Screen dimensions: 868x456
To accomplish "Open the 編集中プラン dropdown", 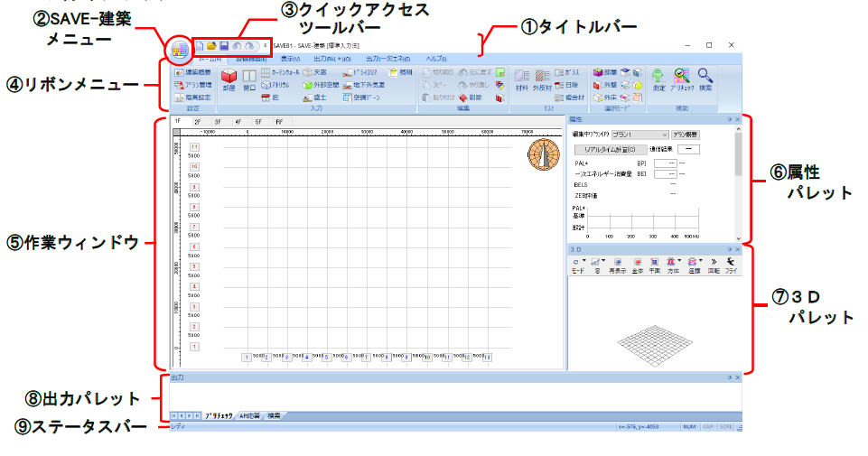I will coord(640,135).
